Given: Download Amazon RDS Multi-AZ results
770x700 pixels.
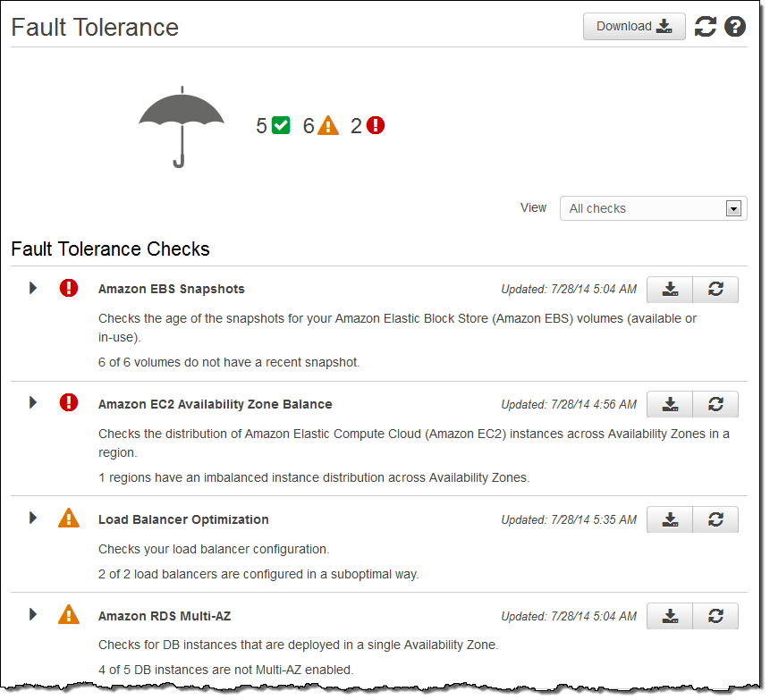Looking at the screenshot, I should 670,616.
